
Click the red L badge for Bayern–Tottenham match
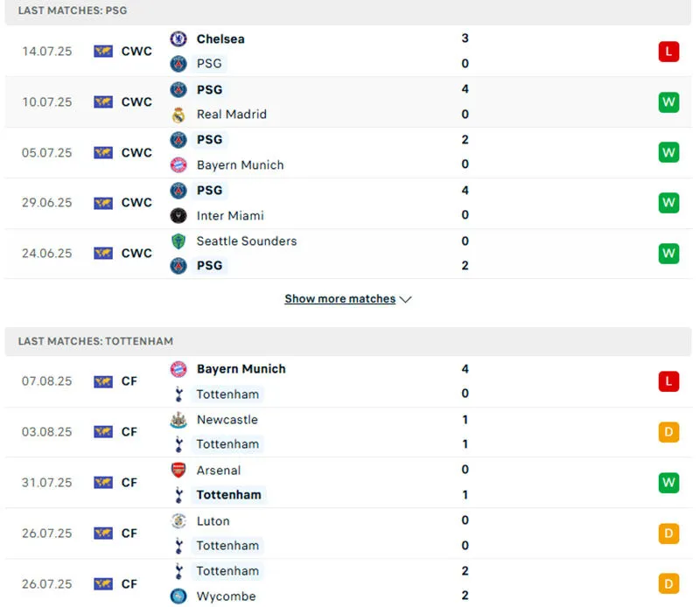click(x=668, y=381)
